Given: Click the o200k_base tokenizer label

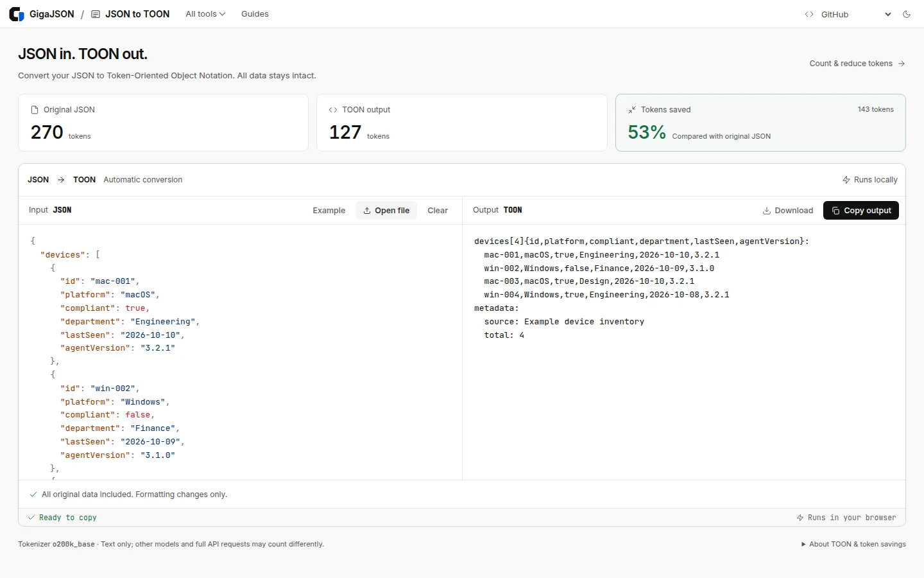Looking at the screenshot, I should click(73, 544).
